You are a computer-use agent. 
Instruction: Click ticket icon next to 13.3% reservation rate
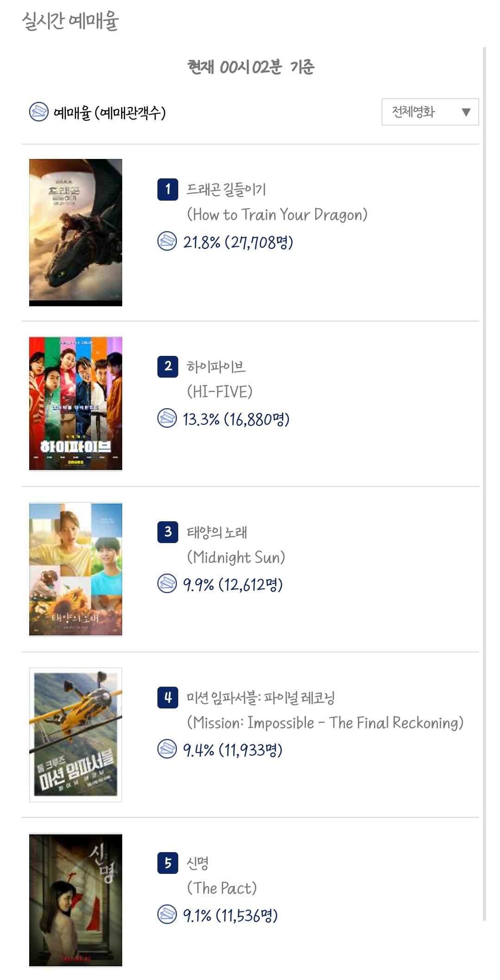tap(167, 418)
